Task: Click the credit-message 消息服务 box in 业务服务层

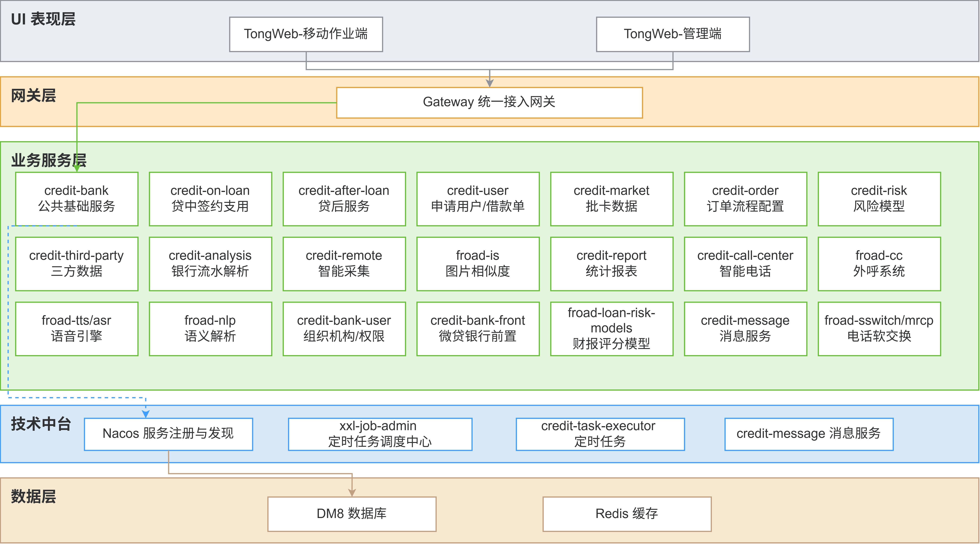Action: tap(745, 329)
